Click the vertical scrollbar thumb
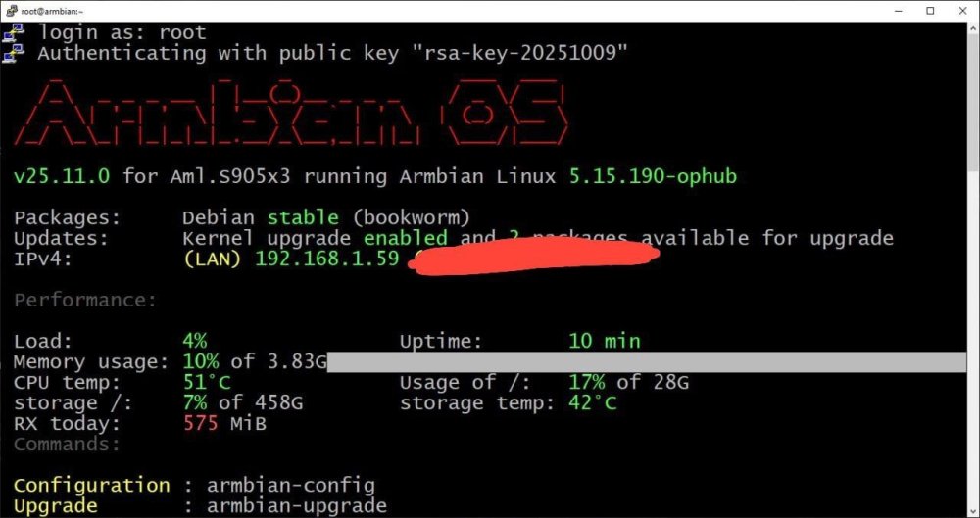 click(x=974, y=101)
